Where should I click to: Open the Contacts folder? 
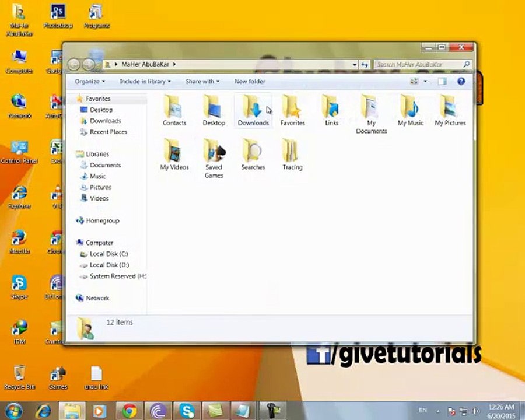[x=174, y=110]
